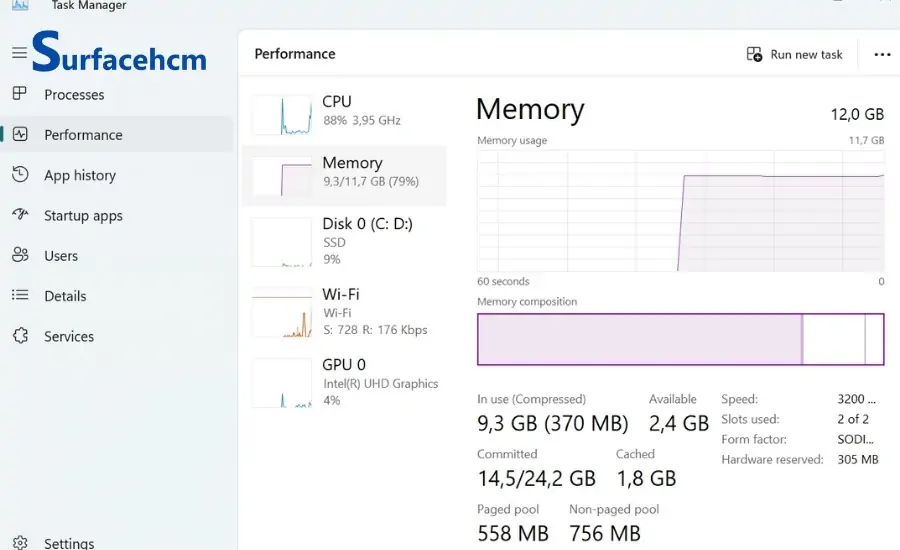Viewport: 900px width, 550px height.
Task: Click the Form factor SODI... value
Action: pos(855,439)
